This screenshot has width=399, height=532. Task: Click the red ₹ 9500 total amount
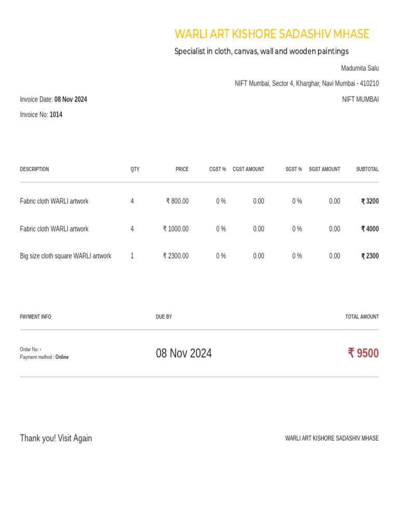click(363, 353)
